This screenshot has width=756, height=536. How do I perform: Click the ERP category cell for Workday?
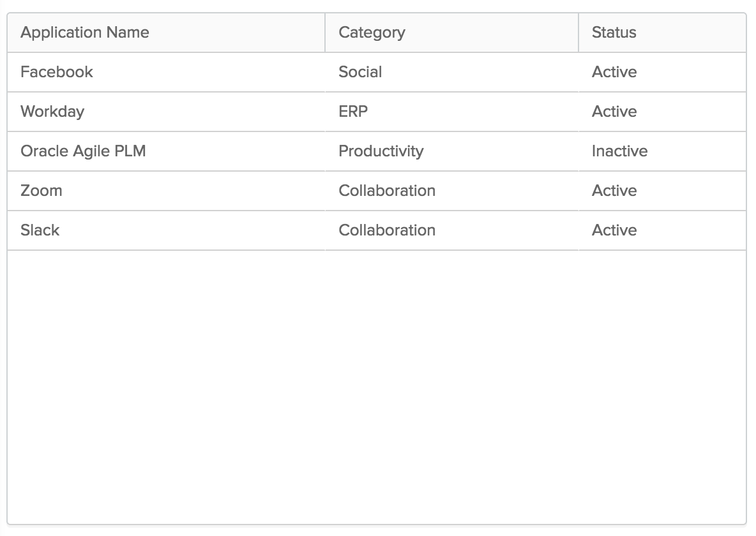click(353, 112)
